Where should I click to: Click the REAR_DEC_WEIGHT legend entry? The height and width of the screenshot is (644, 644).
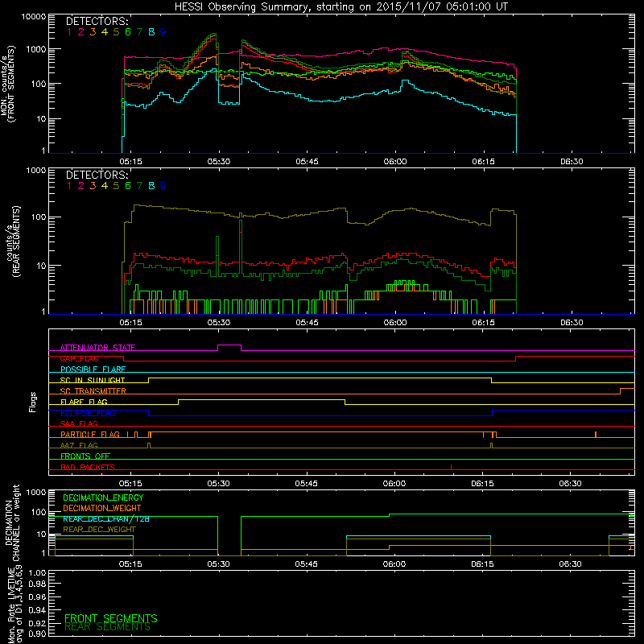99,530
